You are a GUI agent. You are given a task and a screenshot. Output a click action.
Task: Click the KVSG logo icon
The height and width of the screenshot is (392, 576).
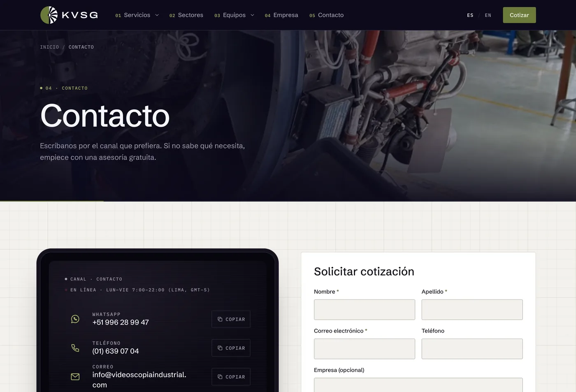click(x=49, y=15)
